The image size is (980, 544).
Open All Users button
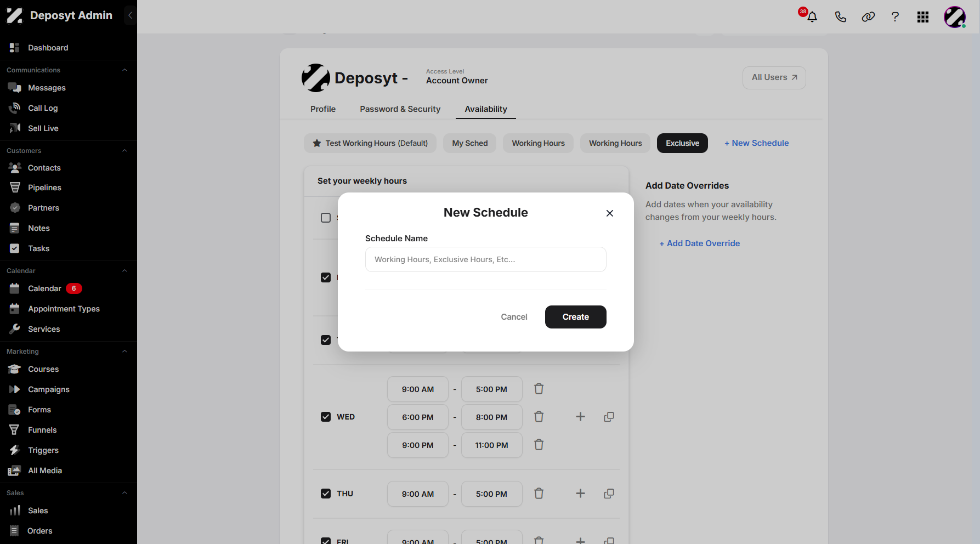pyautogui.click(x=774, y=78)
